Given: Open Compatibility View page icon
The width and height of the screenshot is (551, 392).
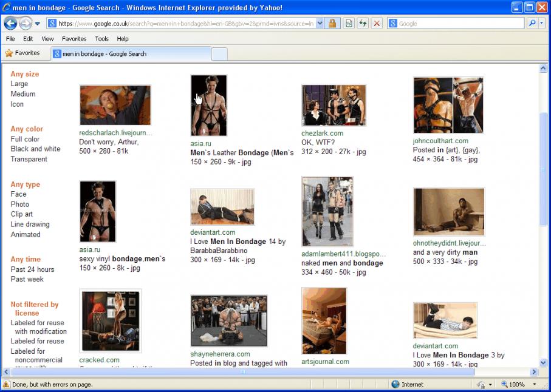Looking at the screenshot, I should (x=349, y=24).
